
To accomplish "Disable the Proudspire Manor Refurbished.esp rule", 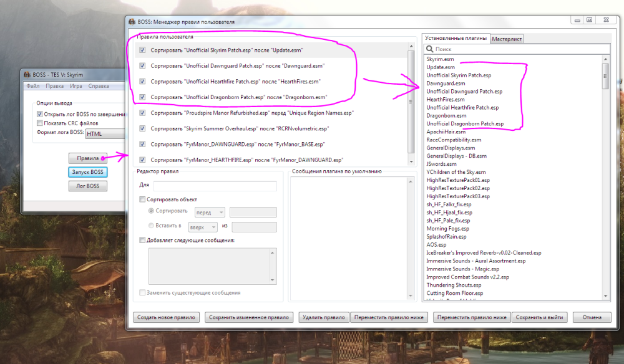I will point(142,113).
